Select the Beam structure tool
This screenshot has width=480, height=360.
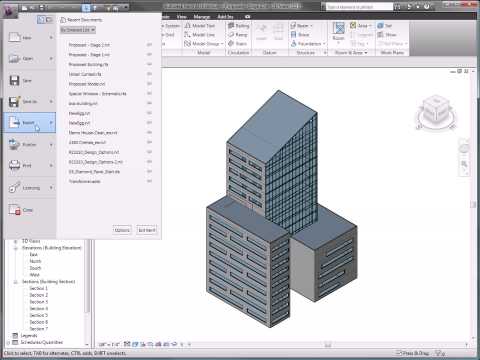301,26
